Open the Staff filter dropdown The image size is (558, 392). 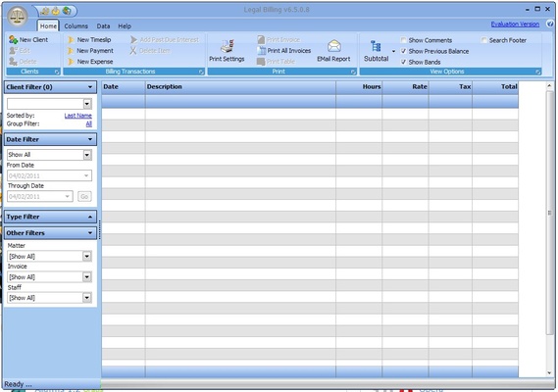pos(87,297)
